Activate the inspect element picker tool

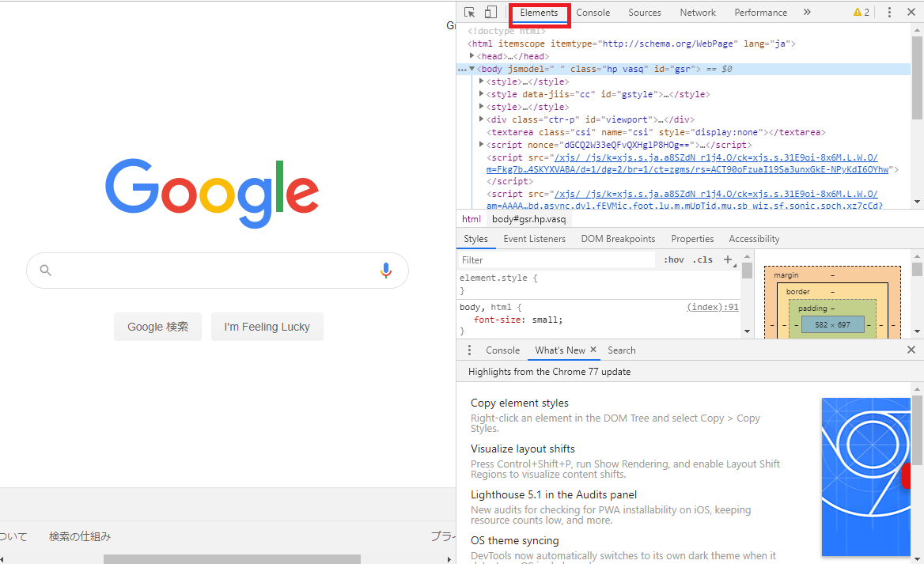(x=470, y=13)
